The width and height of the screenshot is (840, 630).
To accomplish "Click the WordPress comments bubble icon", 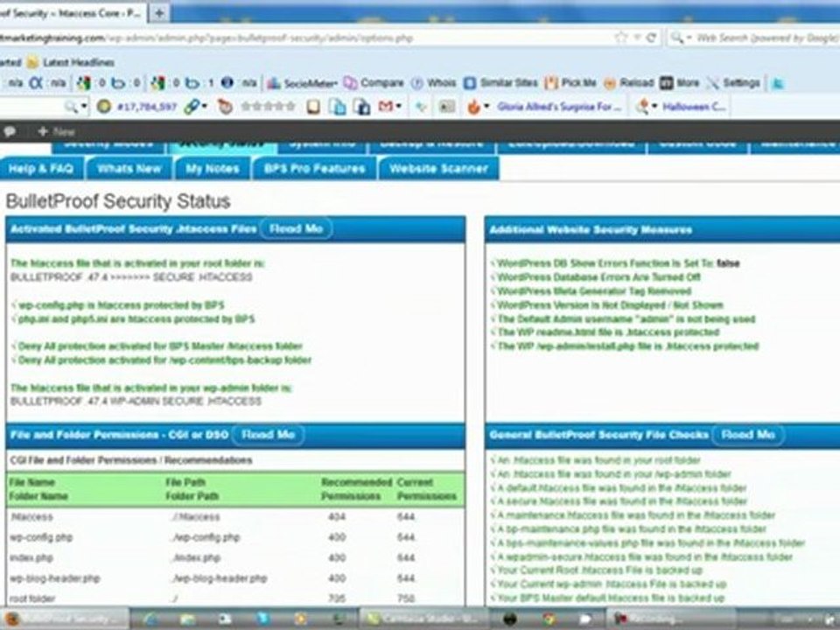I will pyautogui.click(x=10, y=131).
